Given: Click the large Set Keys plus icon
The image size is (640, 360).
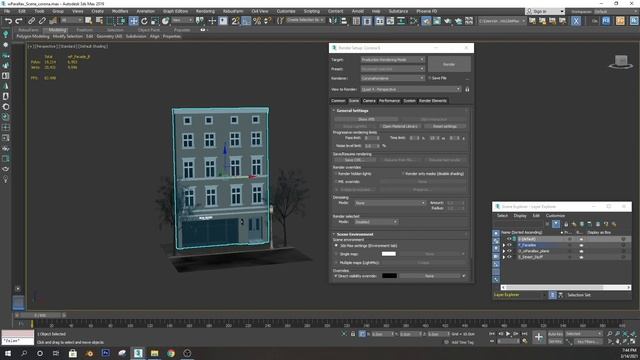Looking at the screenshot, I should tap(539, 337).
